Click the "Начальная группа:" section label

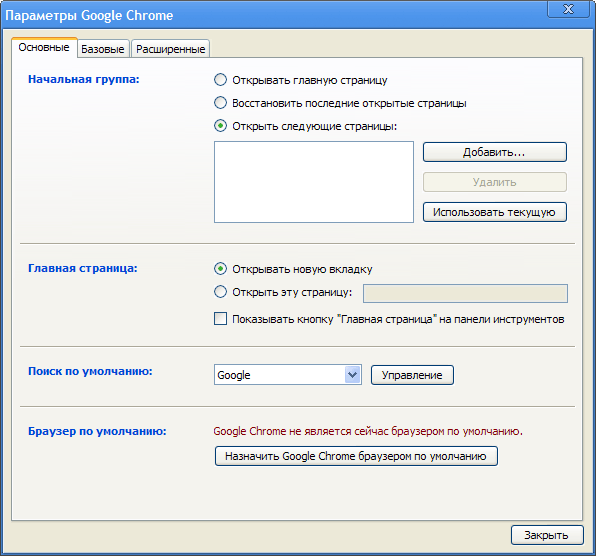pos(84,79)
